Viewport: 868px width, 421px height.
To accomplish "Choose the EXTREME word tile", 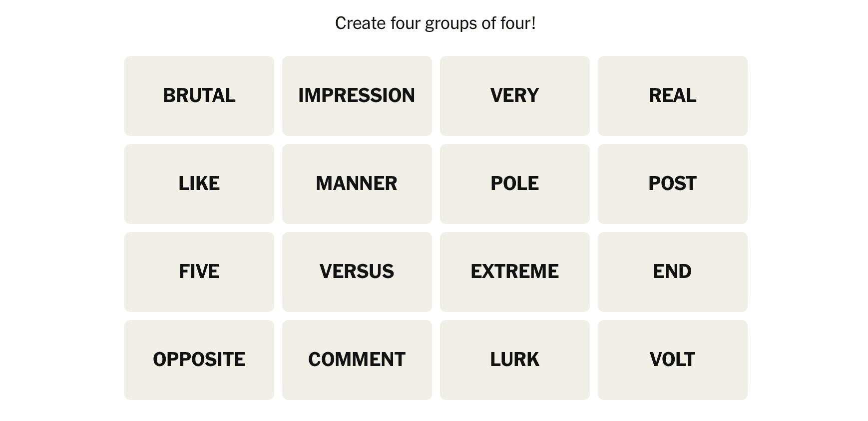I will click(x=514, y=271).
